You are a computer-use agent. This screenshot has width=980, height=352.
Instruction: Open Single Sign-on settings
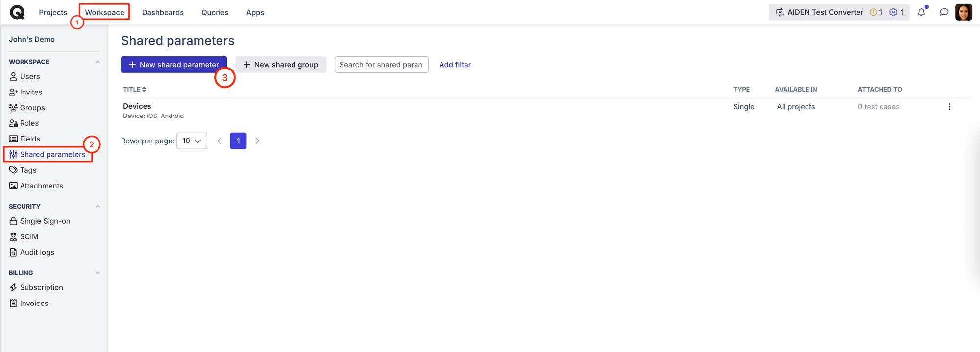[x=45, y=221]
